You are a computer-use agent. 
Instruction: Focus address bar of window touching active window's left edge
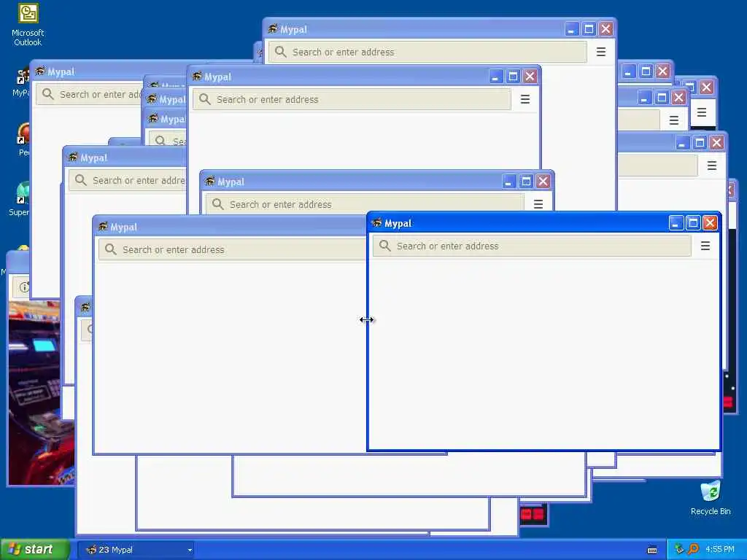coord(233,249)
